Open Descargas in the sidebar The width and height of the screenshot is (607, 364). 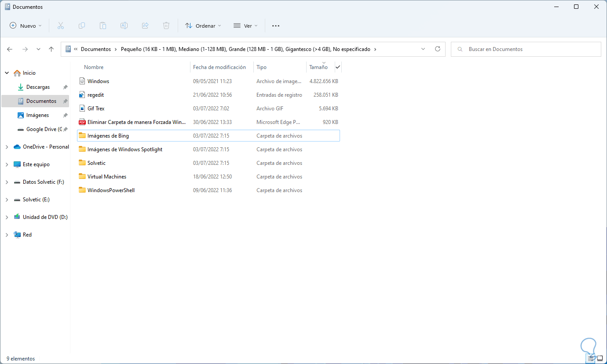tap(38, 87)
